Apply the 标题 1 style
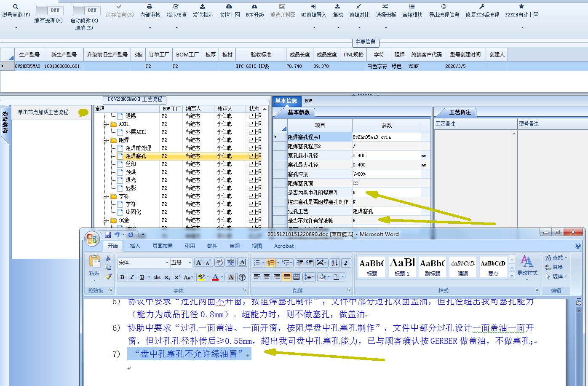This screenshot has width=588, height=386. point(402,267)
